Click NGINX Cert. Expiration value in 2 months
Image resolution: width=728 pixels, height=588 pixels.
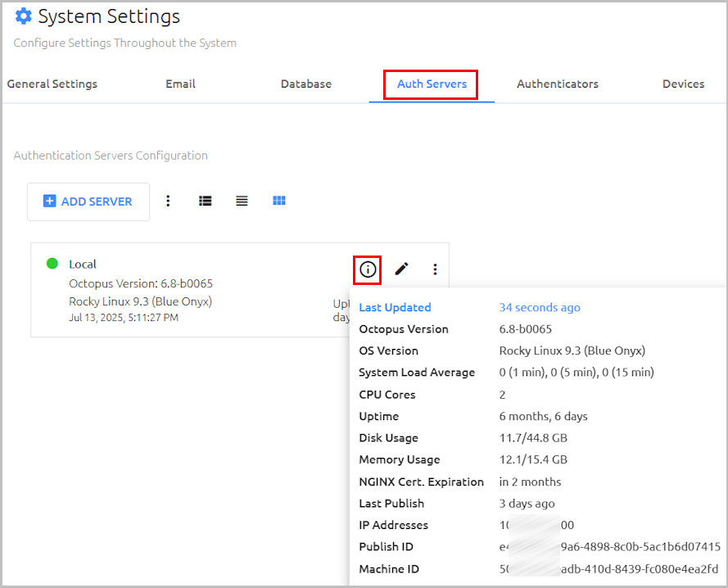coord(530,482)
